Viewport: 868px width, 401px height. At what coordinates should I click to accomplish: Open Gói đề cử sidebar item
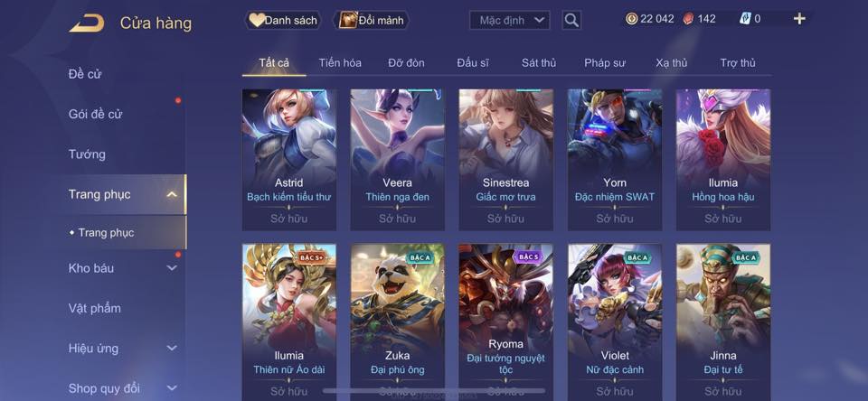pos(95,114)
